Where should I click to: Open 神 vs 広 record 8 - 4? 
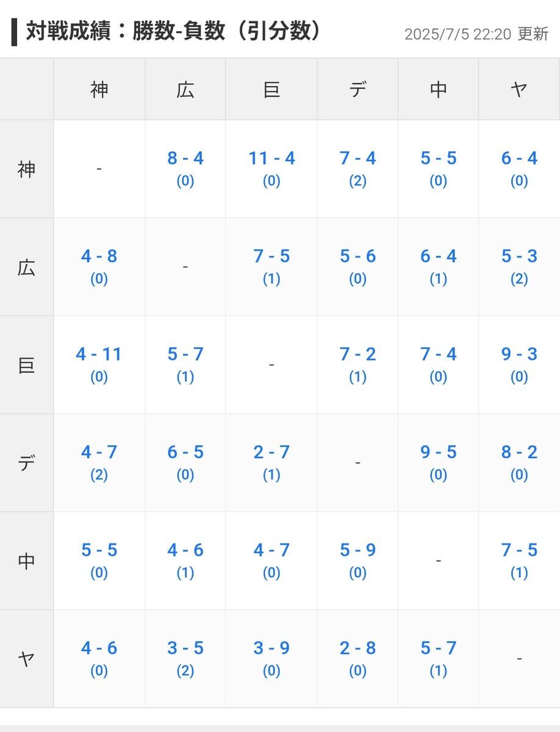(x=185, y=159)
